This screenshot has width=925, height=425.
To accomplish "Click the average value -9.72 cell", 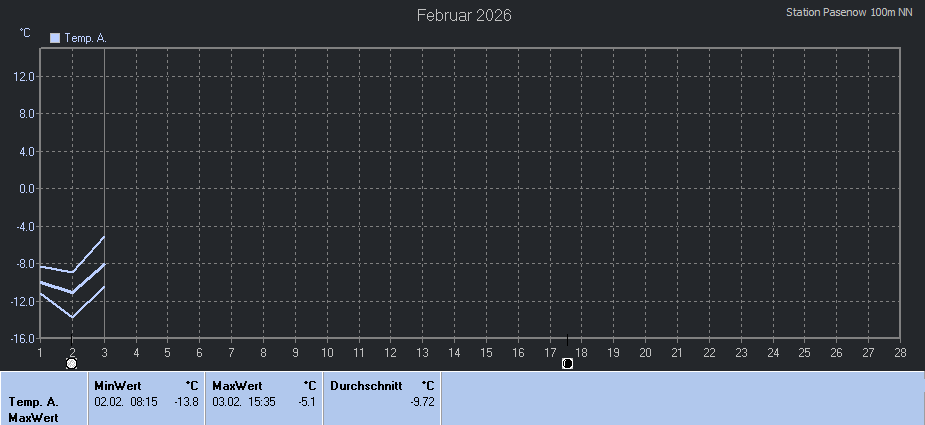I will [422, 401].
